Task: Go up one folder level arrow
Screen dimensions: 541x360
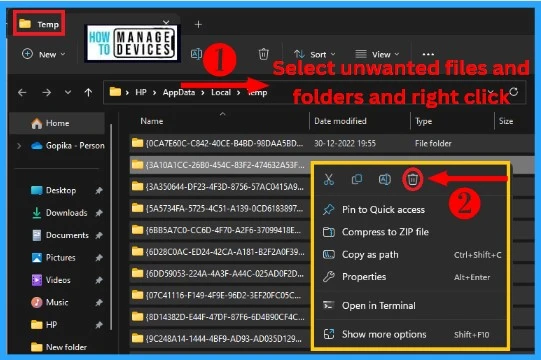Action: click(88, 93)
